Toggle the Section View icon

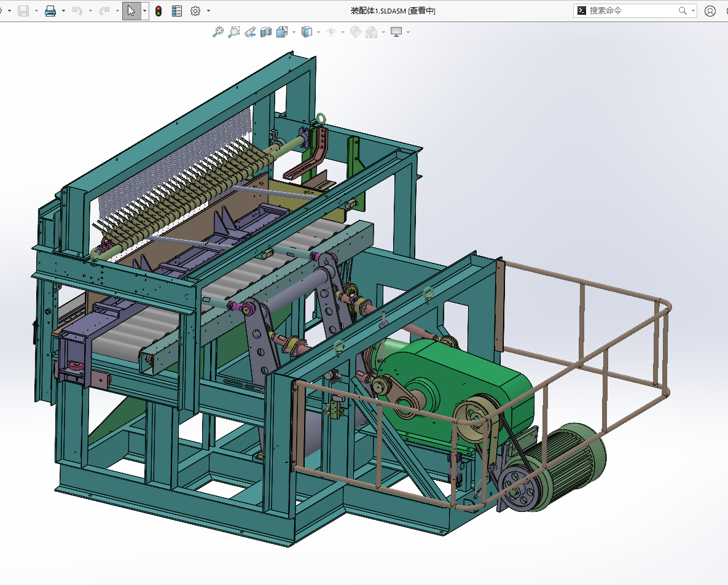[x=266, y=32]
